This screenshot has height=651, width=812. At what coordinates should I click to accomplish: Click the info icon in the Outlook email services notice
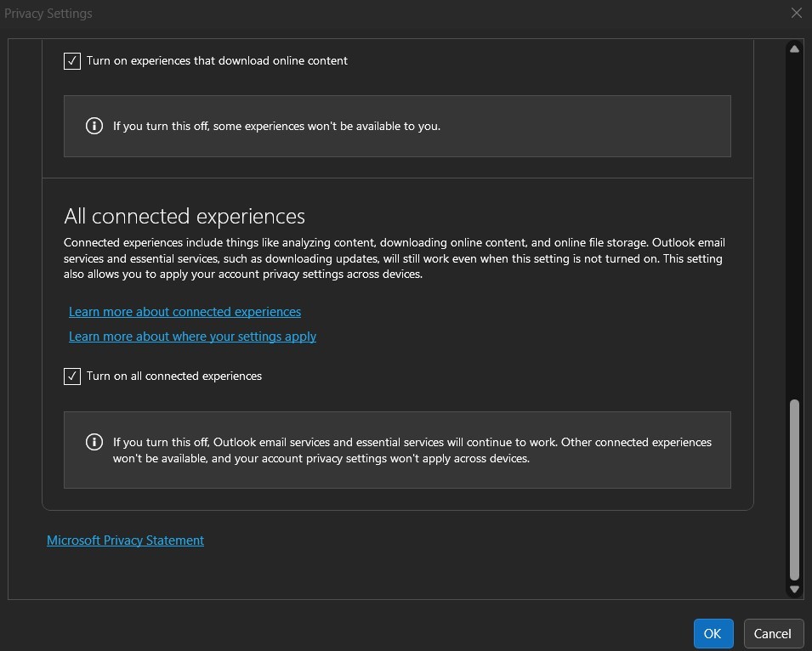point(94,442)
